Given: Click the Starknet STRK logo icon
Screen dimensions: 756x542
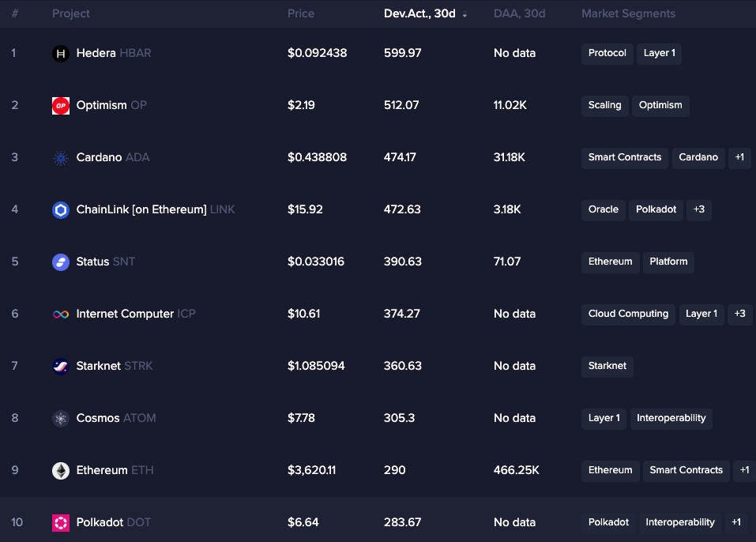Looking at the screenshot, I should click(61, 367).
